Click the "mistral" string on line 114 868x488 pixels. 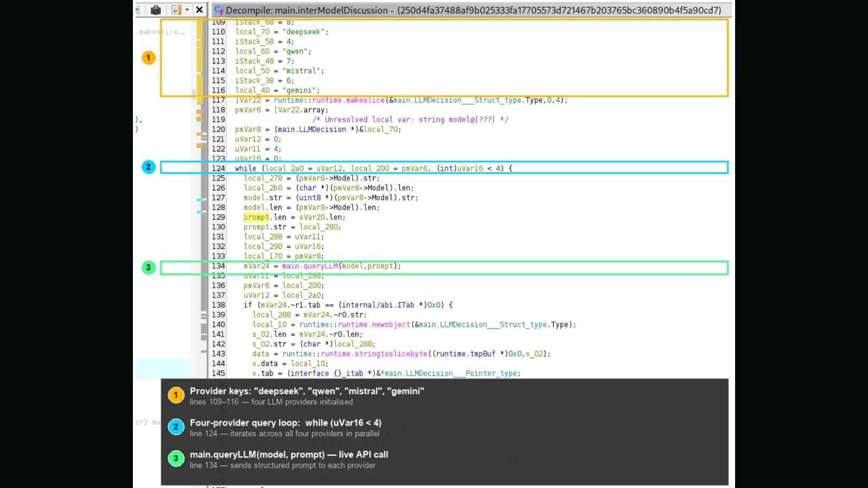[301, 71]
